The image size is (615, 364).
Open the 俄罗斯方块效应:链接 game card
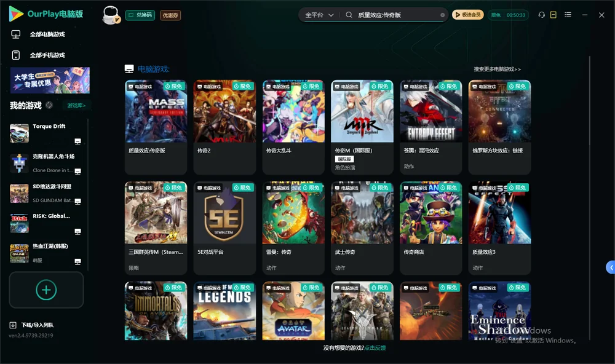(x=499, y=127)
